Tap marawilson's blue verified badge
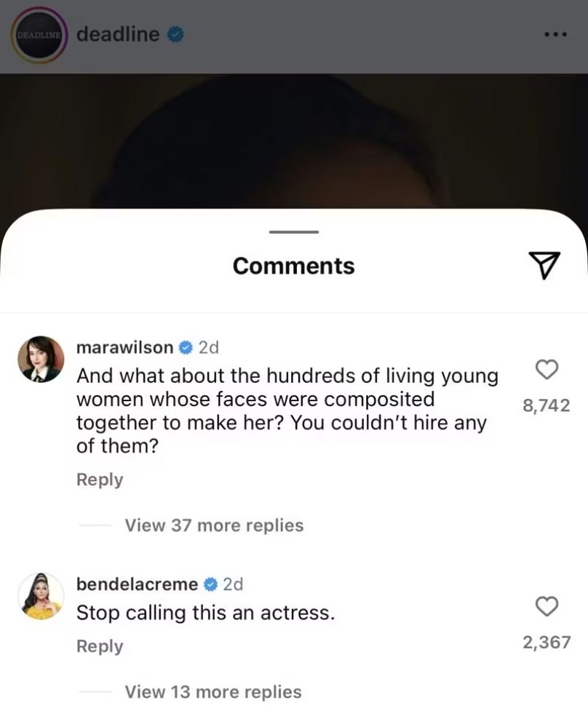The height and width of the screenshot is (717, 588). click(x=186, y=348)
